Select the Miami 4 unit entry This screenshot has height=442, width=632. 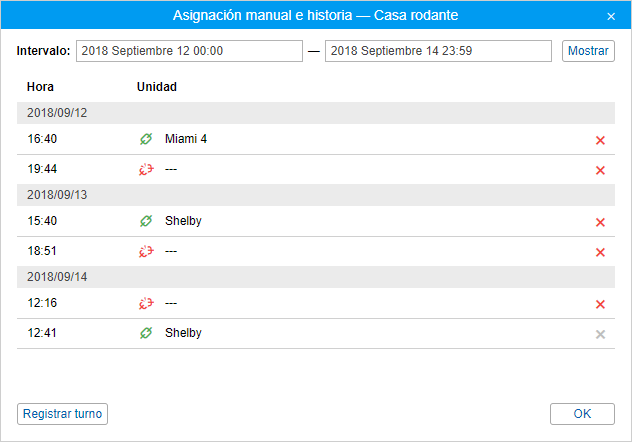pos(186,139)
